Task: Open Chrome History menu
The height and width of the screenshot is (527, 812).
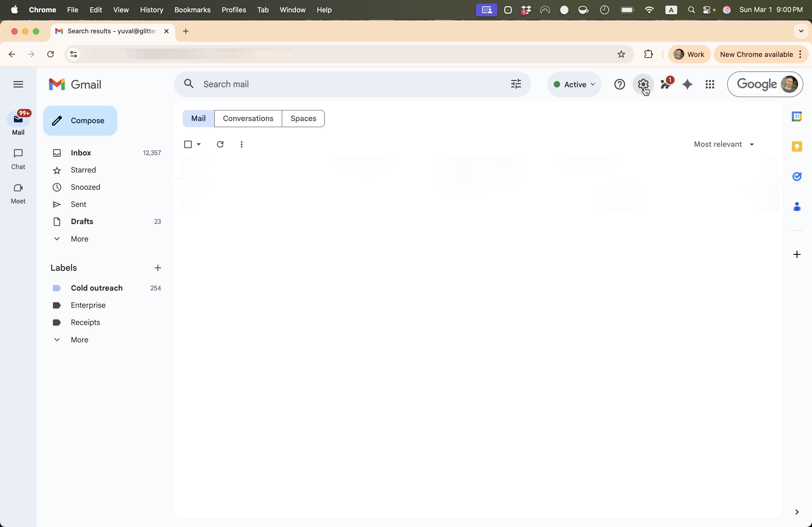Action: pyautogui.click(x=151, y=10)
